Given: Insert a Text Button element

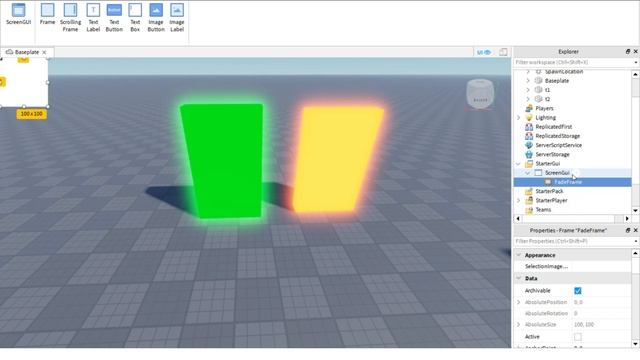Looking at the screenshot, I should coord(114,18).
